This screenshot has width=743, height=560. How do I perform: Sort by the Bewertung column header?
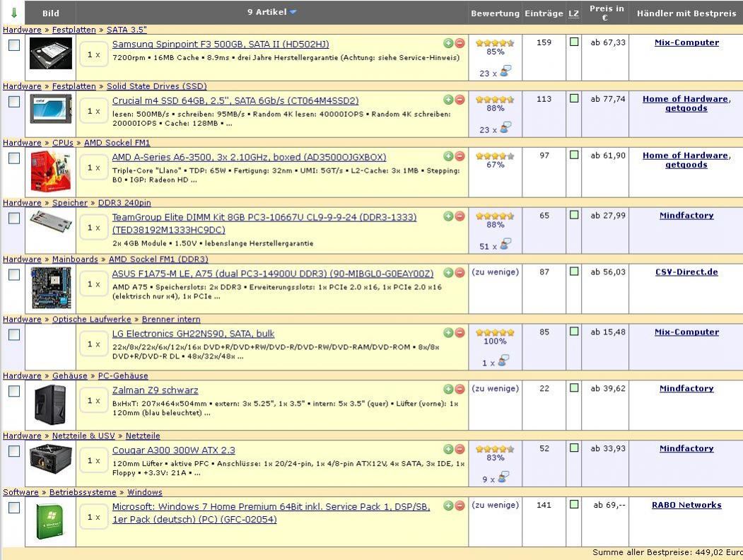coord(495,13)
